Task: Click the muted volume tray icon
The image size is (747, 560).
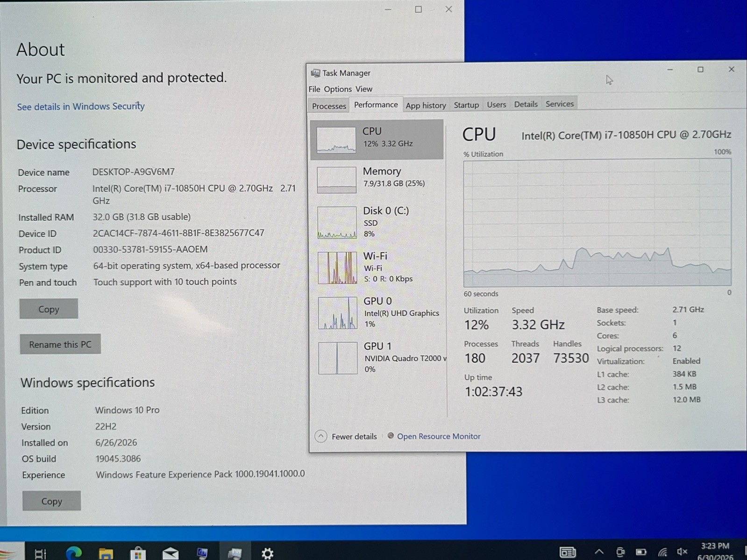Action: [x=682, y=552]
